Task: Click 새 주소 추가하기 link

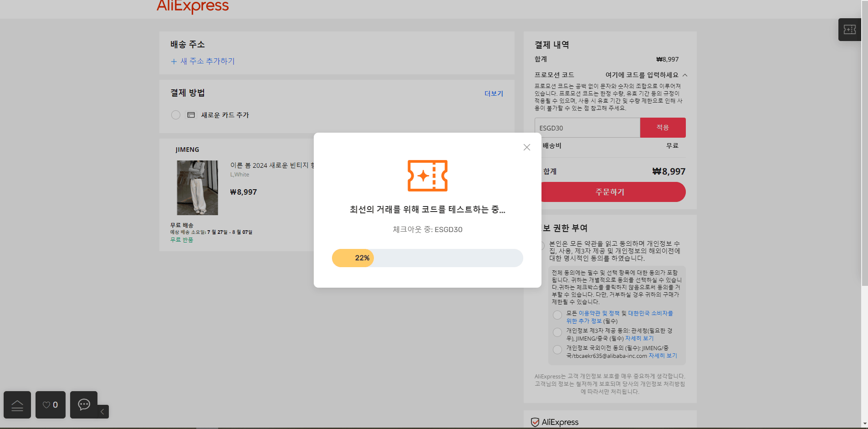Action: pyautogui.click(x=203, y=61)
